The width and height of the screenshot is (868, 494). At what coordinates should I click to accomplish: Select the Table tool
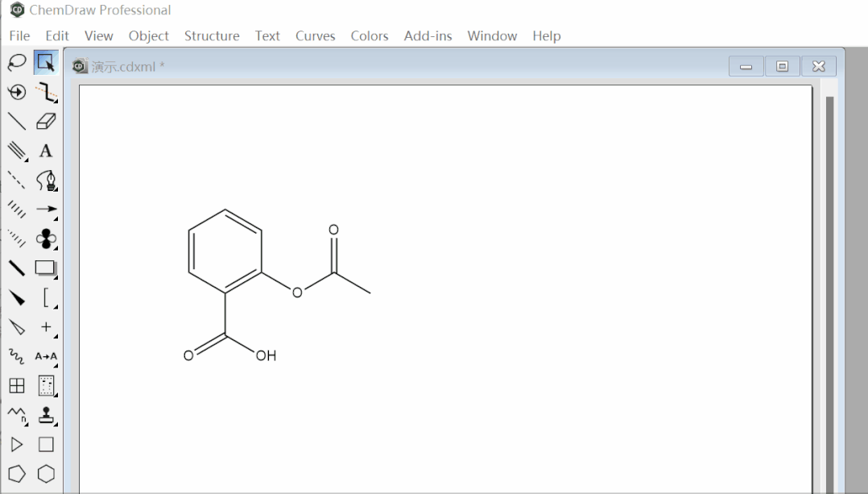17,386
